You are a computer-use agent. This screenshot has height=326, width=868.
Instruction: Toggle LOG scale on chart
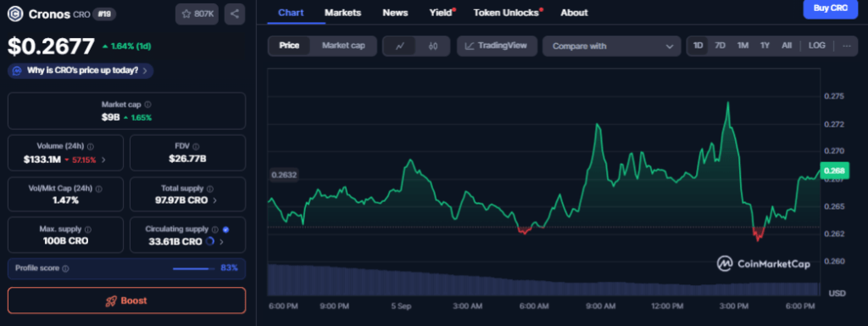[x=817, y=46]
